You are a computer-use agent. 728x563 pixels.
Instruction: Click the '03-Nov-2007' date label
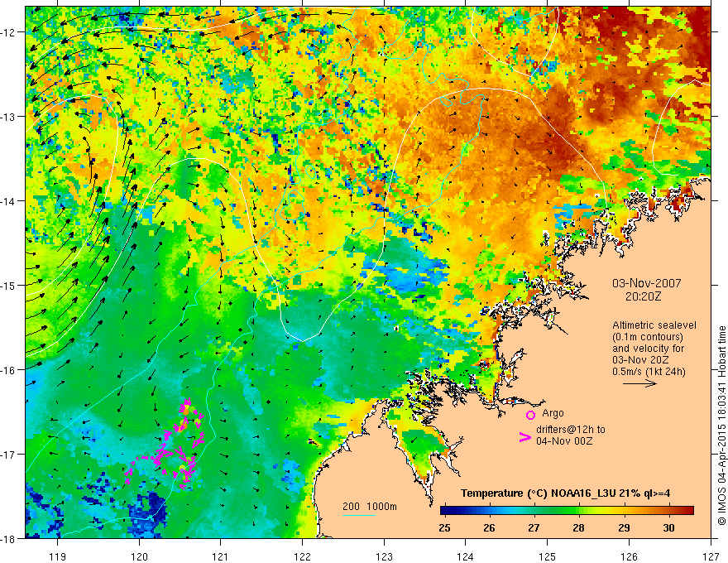[x=647, y=283]
